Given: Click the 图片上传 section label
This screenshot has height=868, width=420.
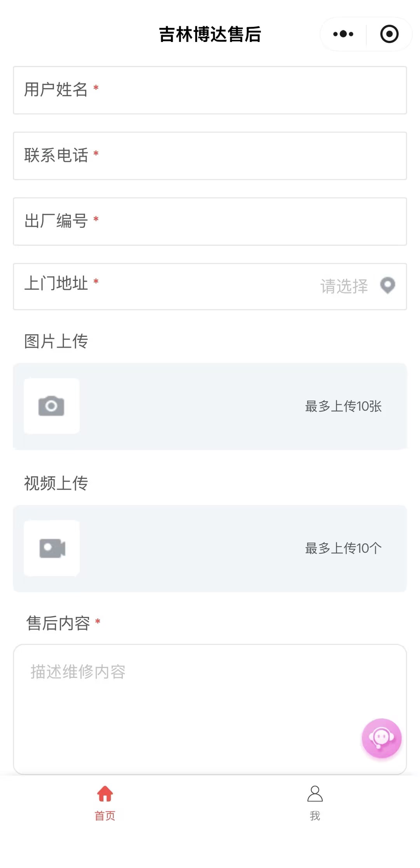Looking at the screenshot, I should tap(56, 342).
